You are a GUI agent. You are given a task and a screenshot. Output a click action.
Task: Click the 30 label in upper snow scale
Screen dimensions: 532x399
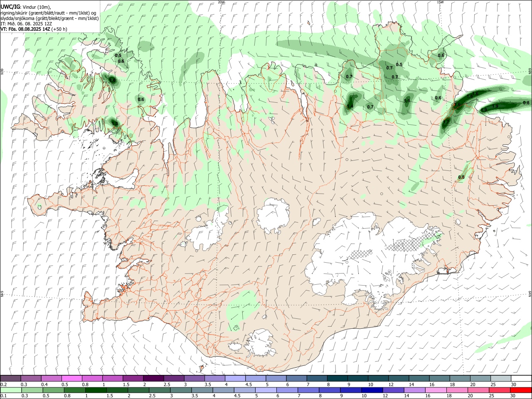tap(513, 384)
